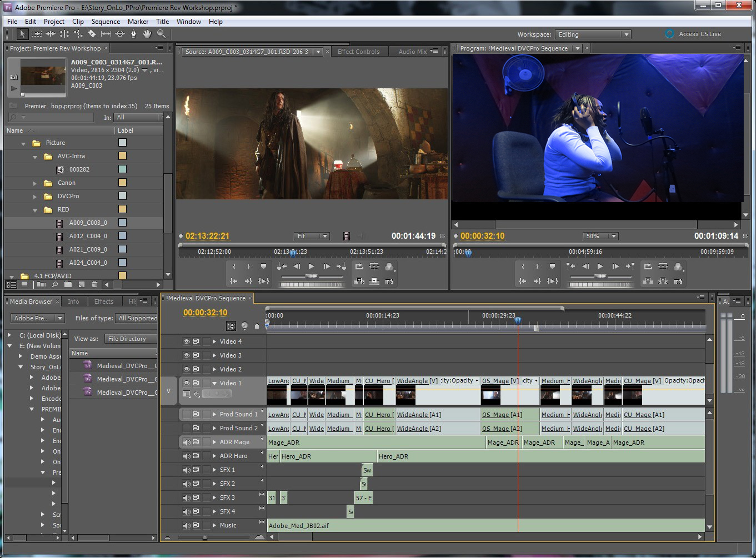Expand the Prod Sound 1 track
This screenshot has width=756, height=558.
(x=214, y=414)
